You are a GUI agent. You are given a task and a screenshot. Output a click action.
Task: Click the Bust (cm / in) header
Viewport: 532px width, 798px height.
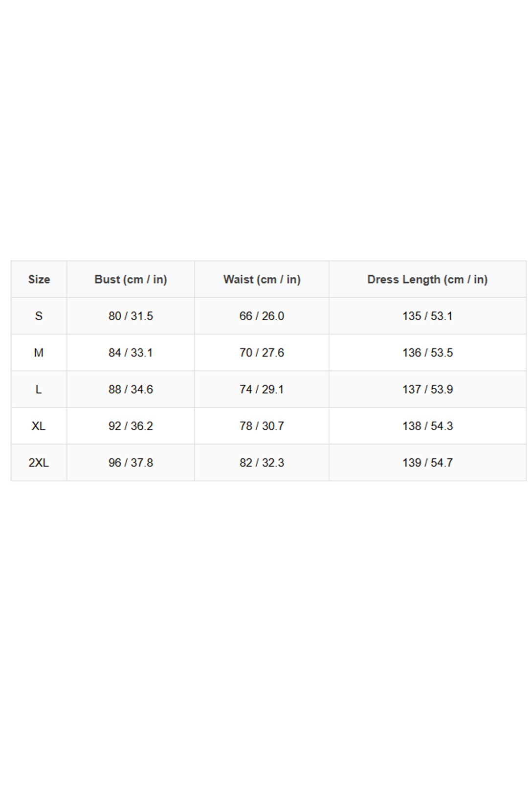(x=131, y=279)
